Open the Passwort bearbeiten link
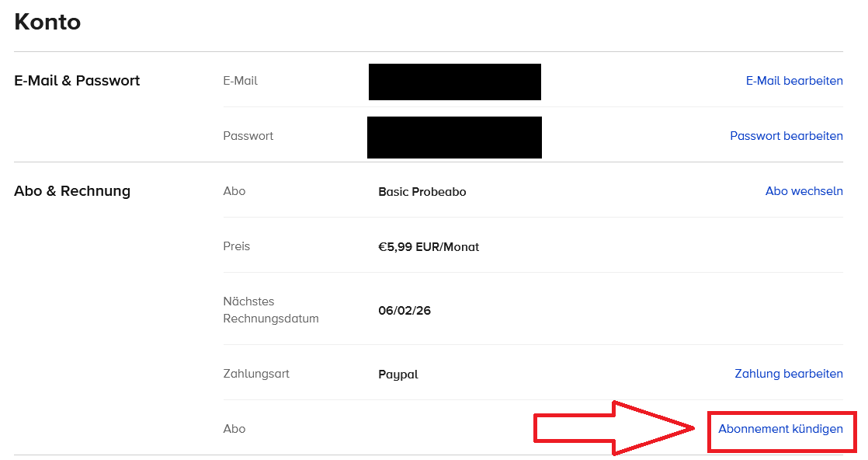The image size is (868, 460). click(x=786, y=136)
